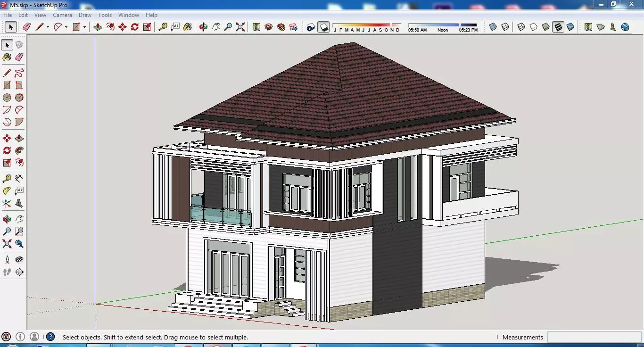The height and width of the screenshot is (347, 644).
Task: Click the 'Noon' time label
Action: point(443,30)
